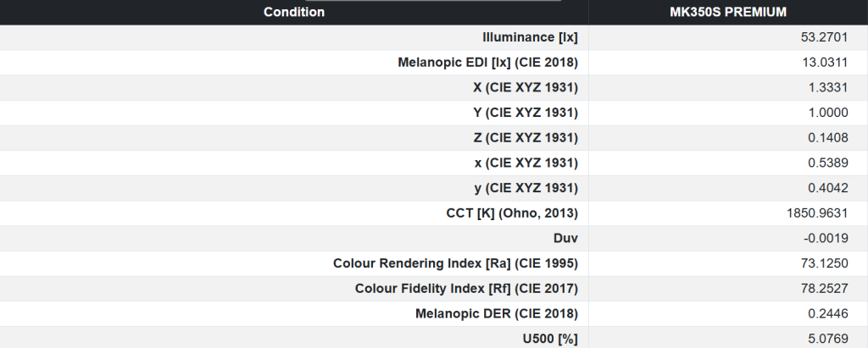868x348 pixels.
Task: Select the Melanopic DER (CIE 2018) label
Action: coord(497,313)
